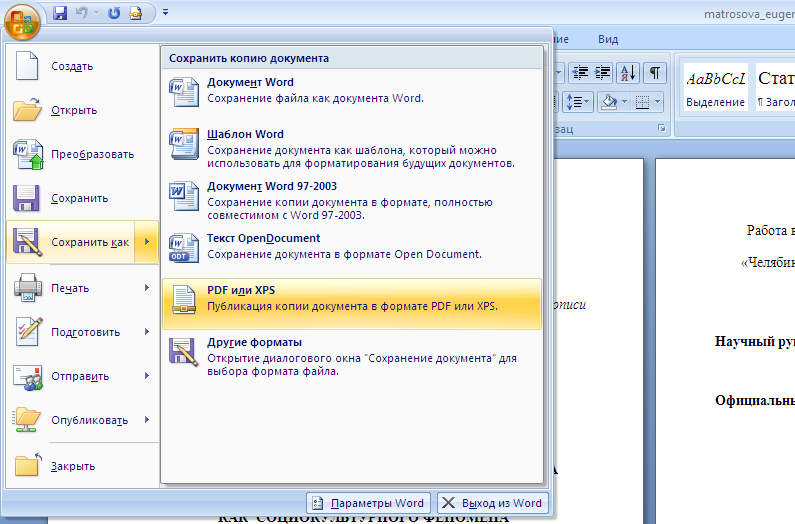Viewport: 795px width, 524px height.
Task: Expand the Опубликовать submenu arrow
Action: click(x=147, y=420)
